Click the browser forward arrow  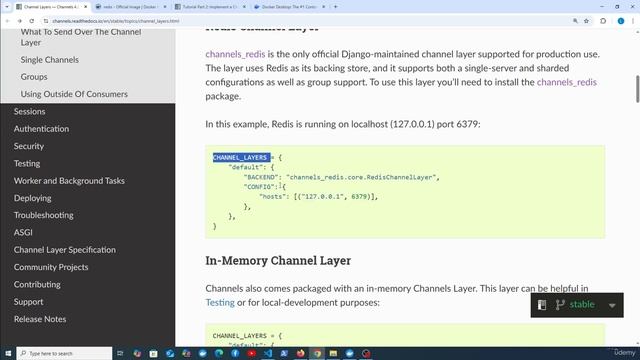(19, 21)
